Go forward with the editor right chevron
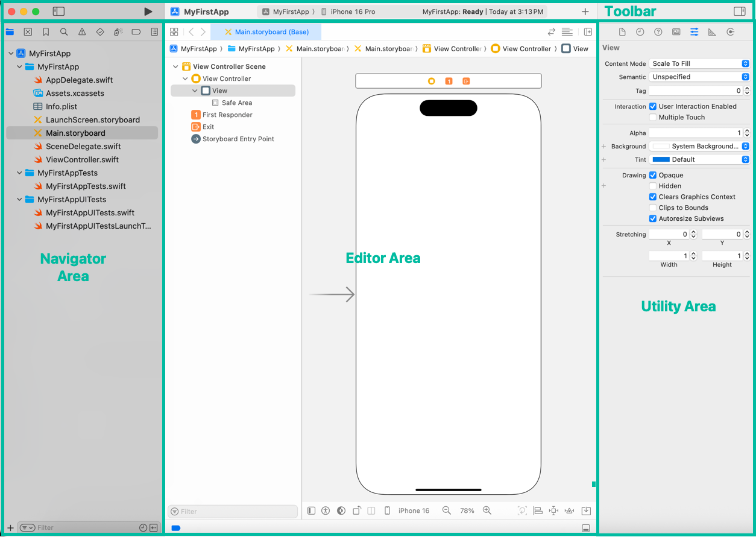 (x=203, y=32)
